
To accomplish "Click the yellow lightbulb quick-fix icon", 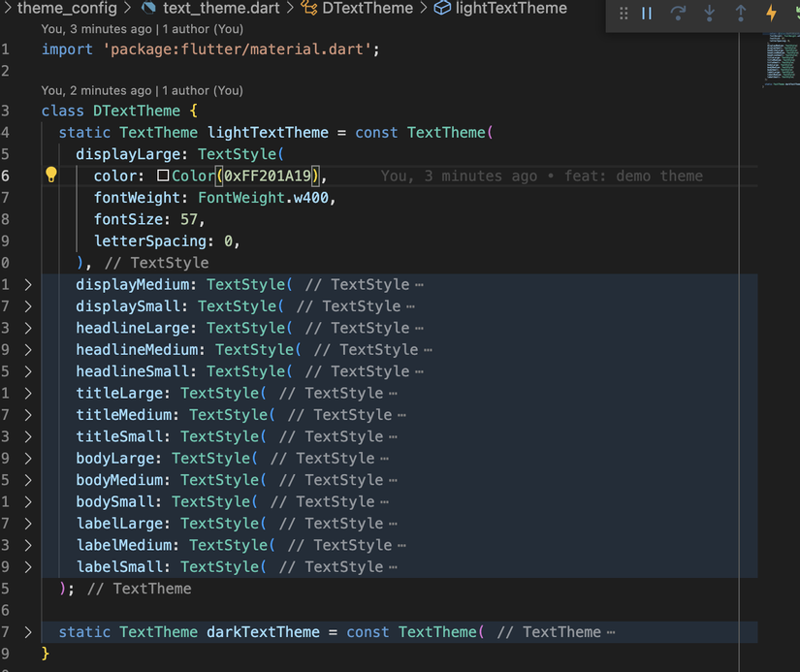I will click(x=51, y=176).
